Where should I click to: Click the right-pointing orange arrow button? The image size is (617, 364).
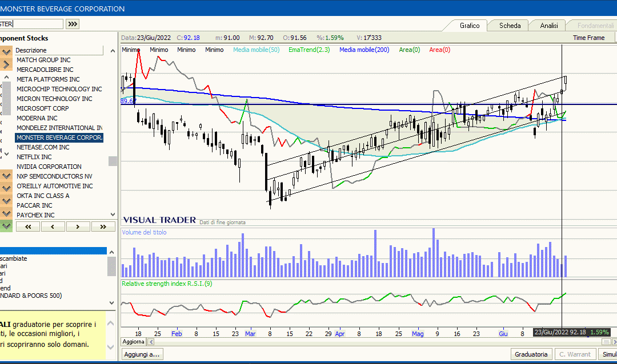[x=6, y=64]
